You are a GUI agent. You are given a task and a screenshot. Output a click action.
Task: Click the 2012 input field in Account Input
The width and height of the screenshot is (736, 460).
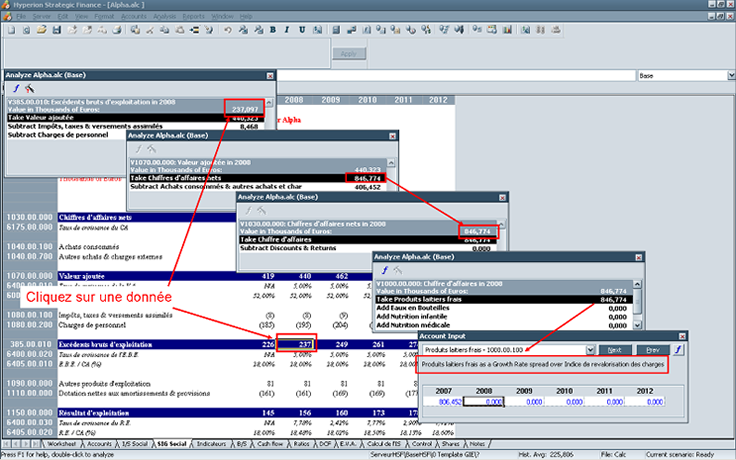[x=645, y=402]
